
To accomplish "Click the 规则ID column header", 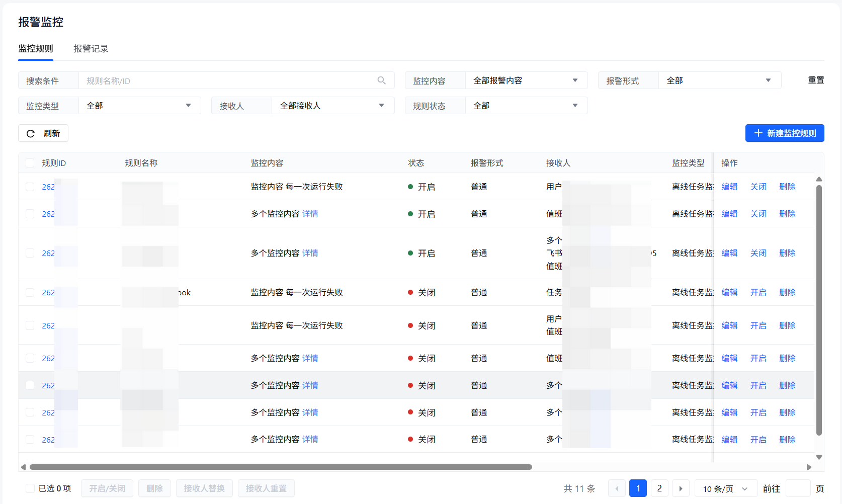I will (x=54, y=163).
